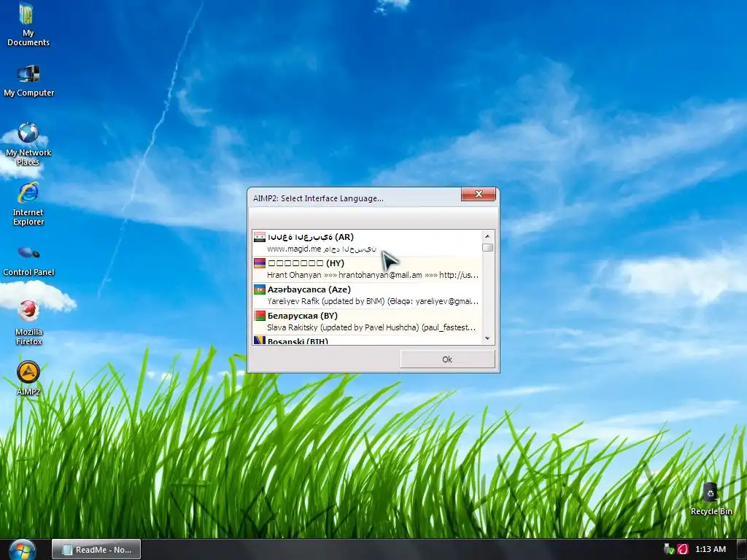Select the My Computer desktop icon
This screenshot has width=747, height=560.
tap(28, 81)
